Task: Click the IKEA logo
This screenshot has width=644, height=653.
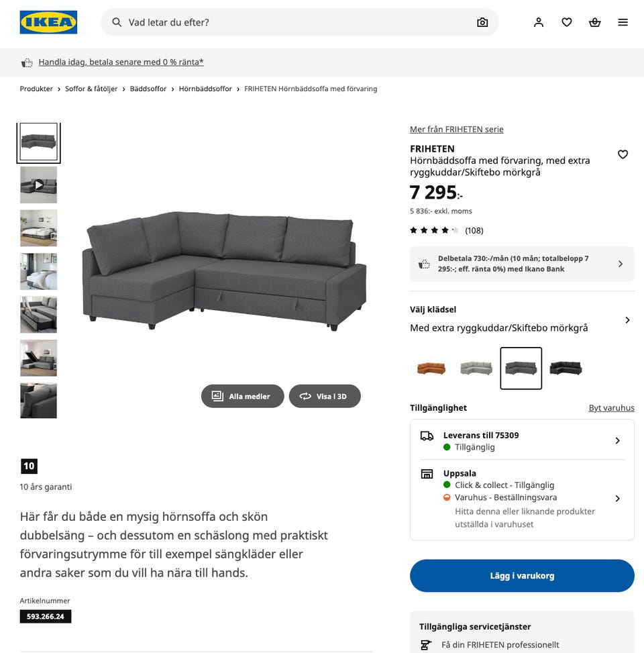Action: tap(48, 22)
